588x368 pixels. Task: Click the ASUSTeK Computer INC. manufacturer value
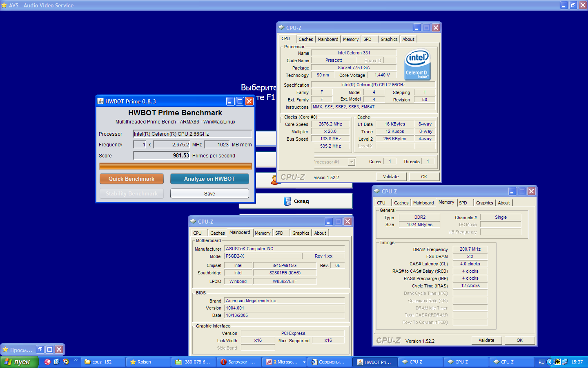tap(284, 249)
